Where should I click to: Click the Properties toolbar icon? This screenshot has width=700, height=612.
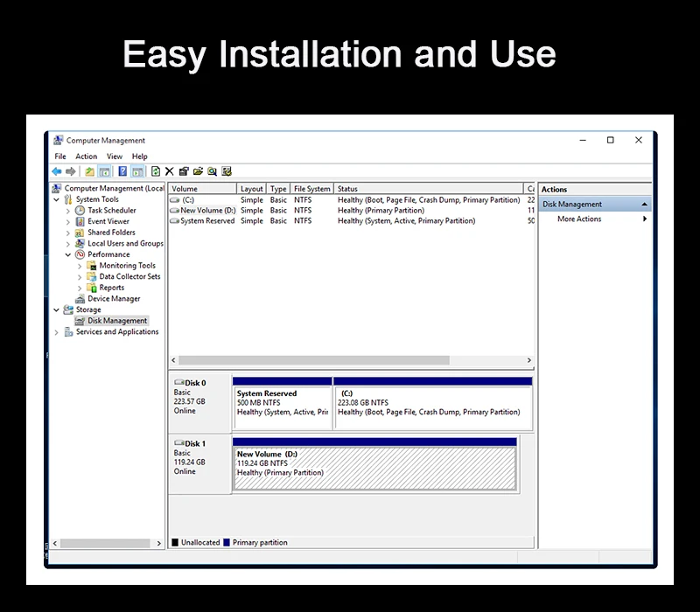(x=184, y=171)
